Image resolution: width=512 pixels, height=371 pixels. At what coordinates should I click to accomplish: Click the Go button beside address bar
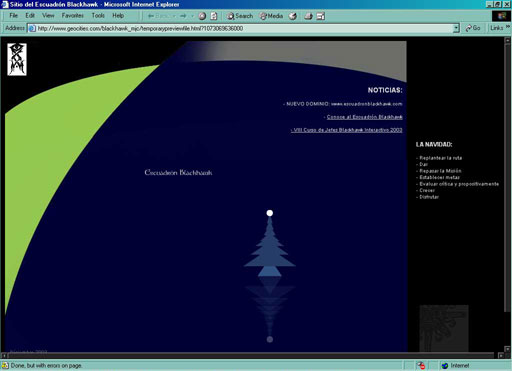click(x=473, y=28)
